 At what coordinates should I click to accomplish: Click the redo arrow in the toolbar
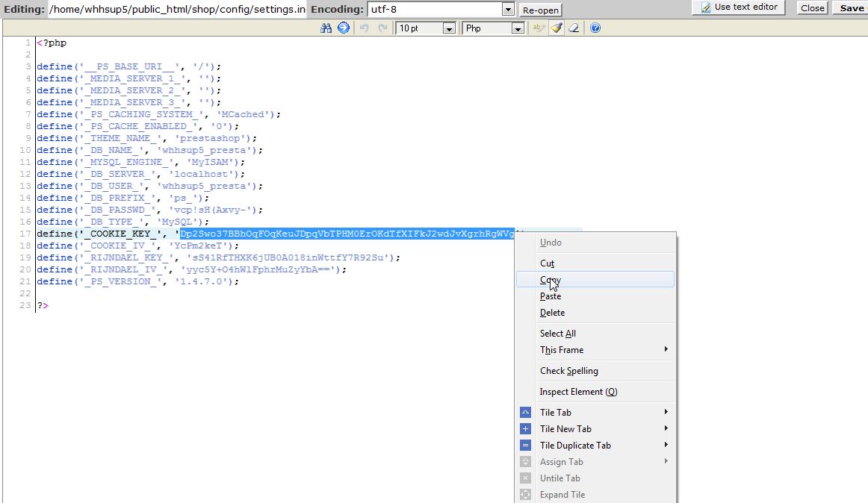[x=382, y=28]
